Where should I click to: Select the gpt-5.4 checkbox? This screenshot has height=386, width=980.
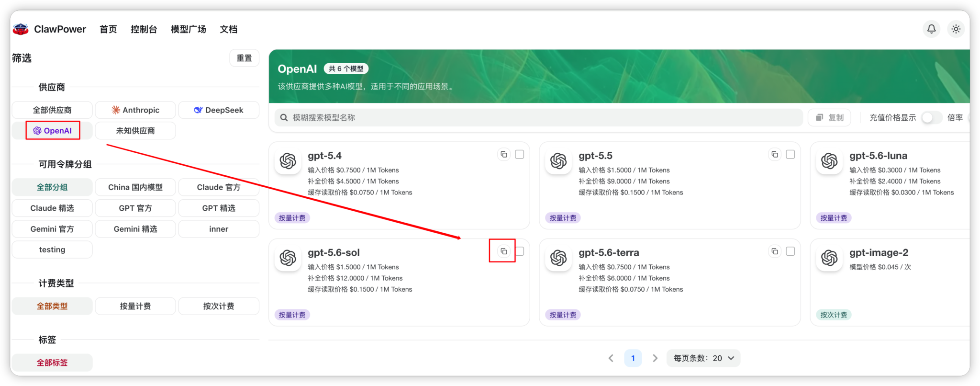tap(520, 154)
